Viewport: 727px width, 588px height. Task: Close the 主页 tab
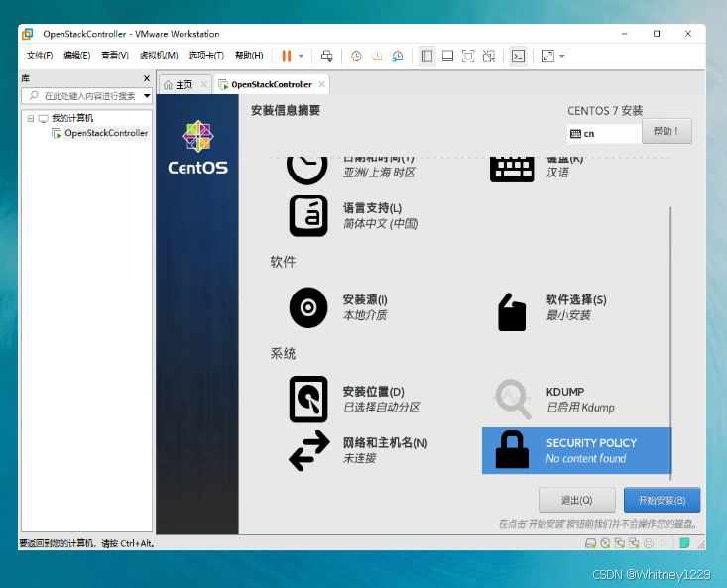pyautogui.click(x=203, y=84)
